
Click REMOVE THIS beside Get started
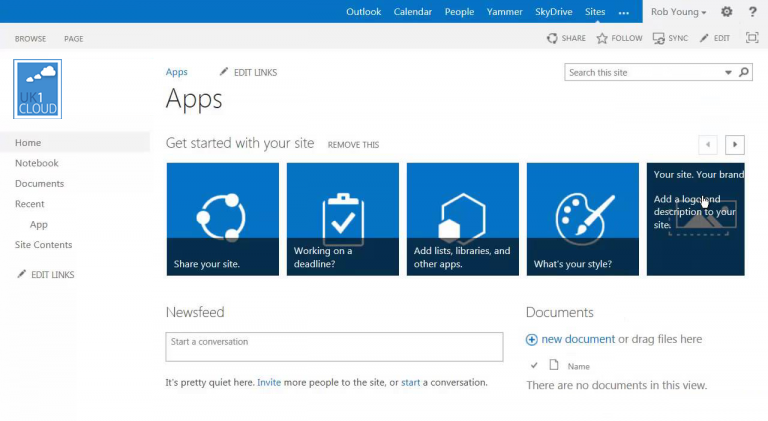[353, 145]
